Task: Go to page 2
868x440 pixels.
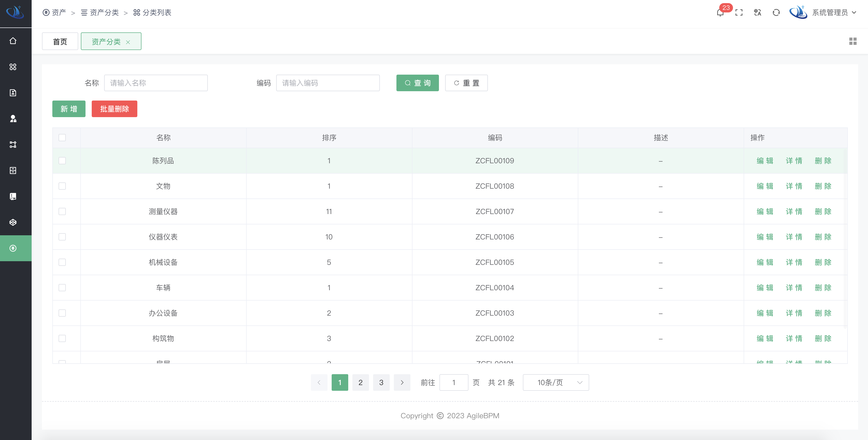Action: pyautogui.click(x=360, y=382)
